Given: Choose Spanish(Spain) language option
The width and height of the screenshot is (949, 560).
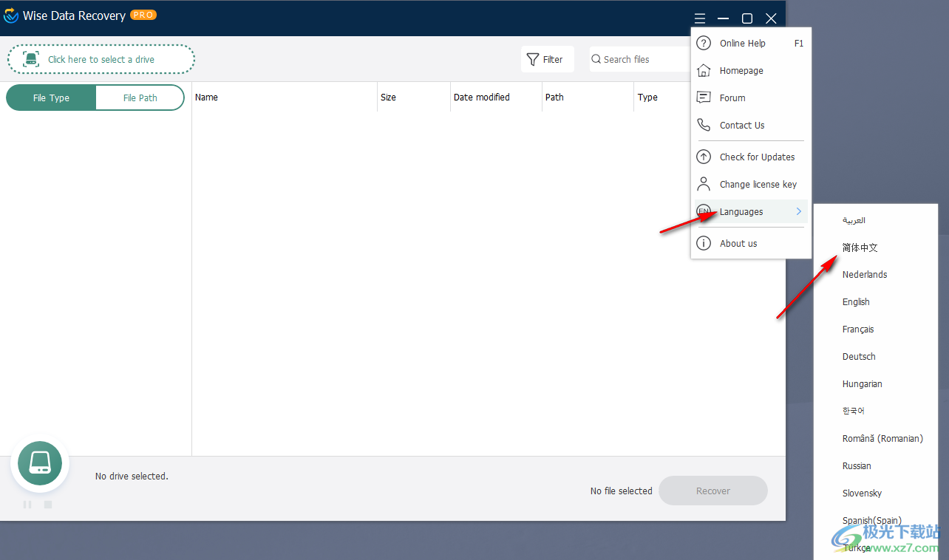Looking at the screenshot, I should pyautogui.click(x=872, y=520).
